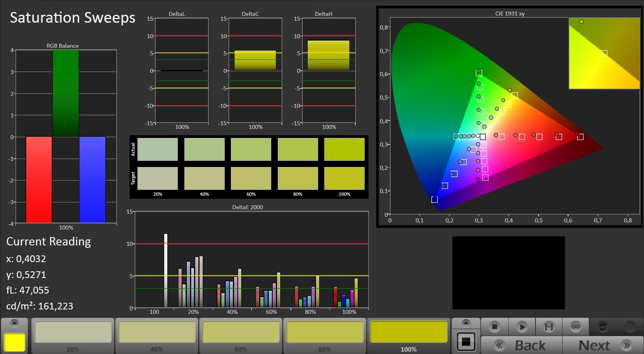This screenshot has width=644, height=354.
Task: Click the Target 80% color patch
Action: (298, 178)
